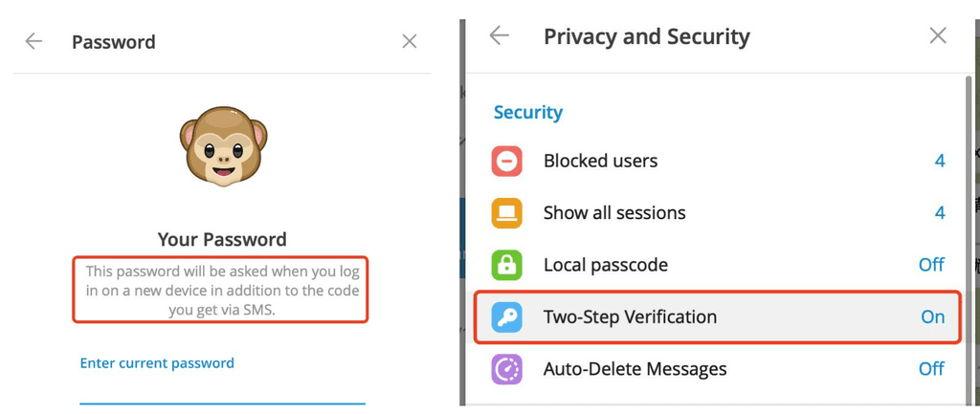Go back from the Password panel

point(33,42)
